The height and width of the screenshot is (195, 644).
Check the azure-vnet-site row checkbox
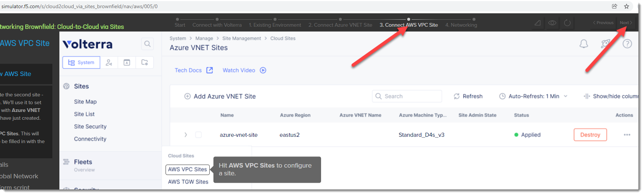[199, 135]
